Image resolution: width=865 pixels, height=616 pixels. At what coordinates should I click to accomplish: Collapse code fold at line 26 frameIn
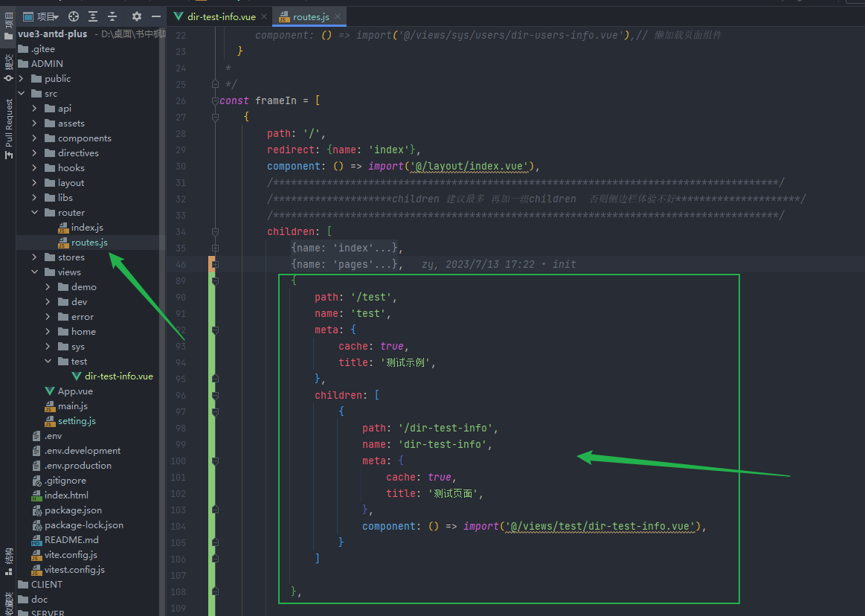point(216,101)
